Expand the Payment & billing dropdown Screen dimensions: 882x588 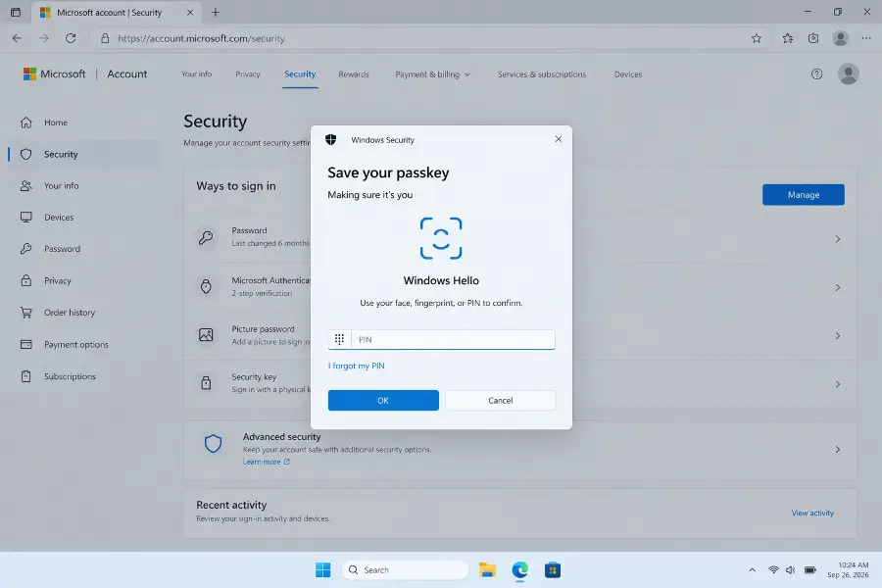click(x=432, y=74)
